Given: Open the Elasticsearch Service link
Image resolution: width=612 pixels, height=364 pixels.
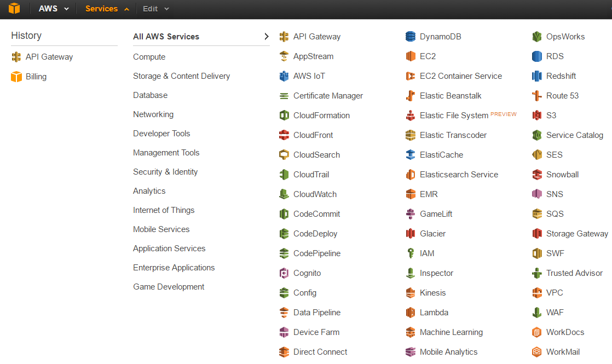Looking at the screenshot, I should tap(459, 175).
